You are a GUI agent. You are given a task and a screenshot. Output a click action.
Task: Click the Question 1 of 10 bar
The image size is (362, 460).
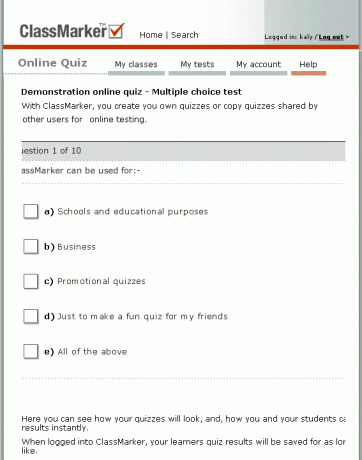pos(184,151)
